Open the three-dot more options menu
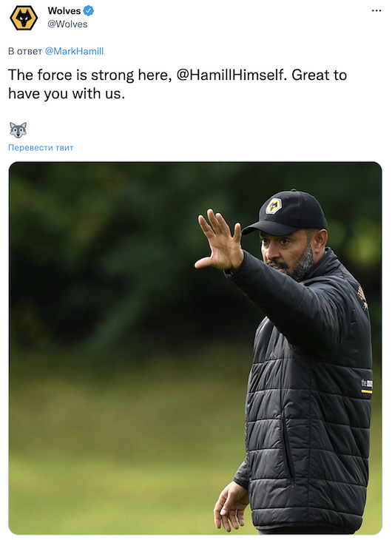Image resolution: width=392 pixels, height=540 pixels. tap(376, 10)
